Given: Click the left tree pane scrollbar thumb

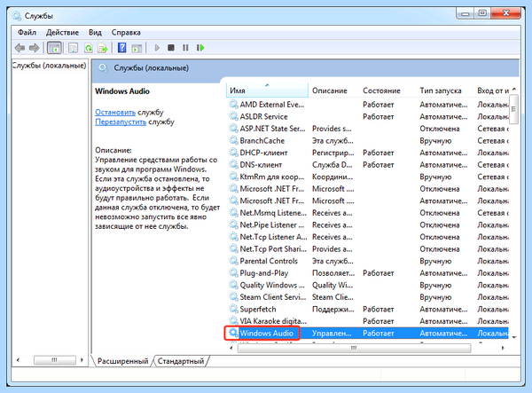Looking at the screenshot, I should coord(54,360).
